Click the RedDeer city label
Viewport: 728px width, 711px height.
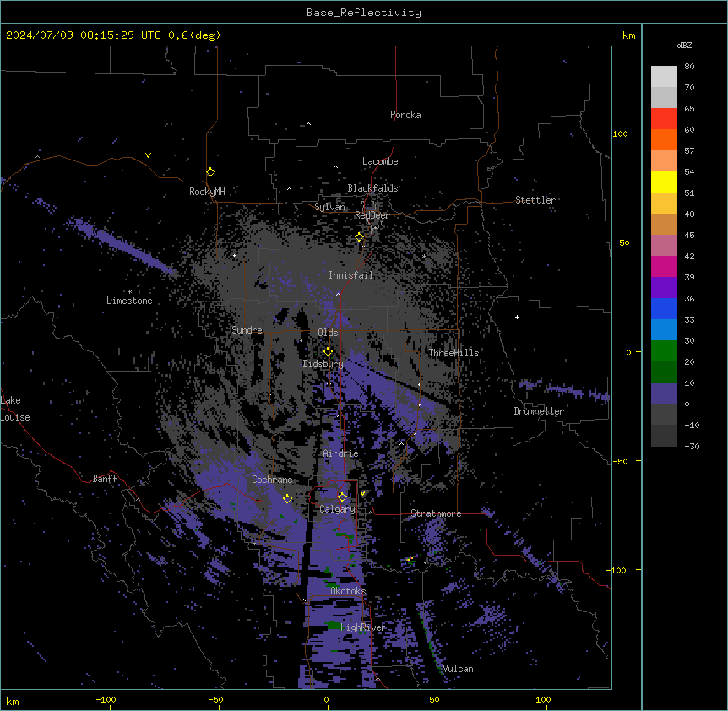[x=372, y=215]
